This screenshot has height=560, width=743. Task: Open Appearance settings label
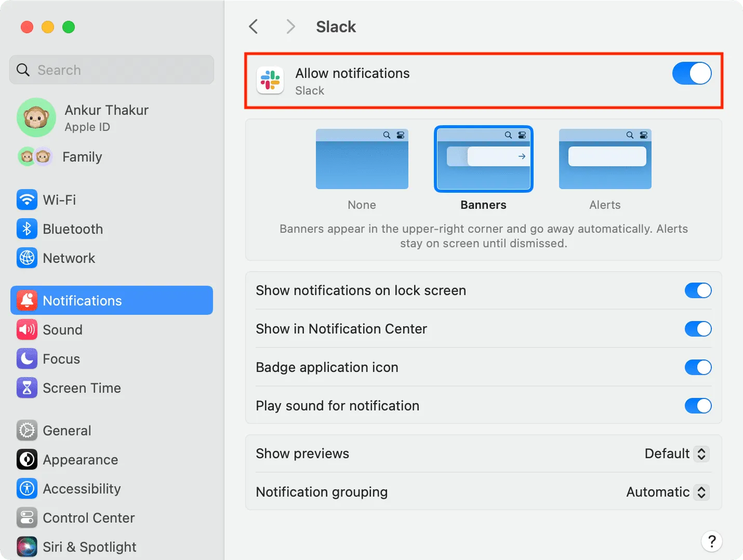(81, 460)
